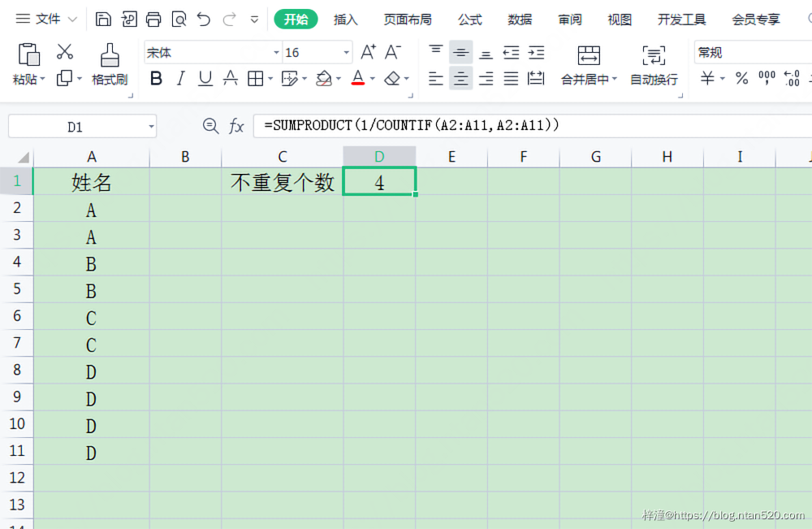Open the 页面布局 tab

tap(408, 20)
